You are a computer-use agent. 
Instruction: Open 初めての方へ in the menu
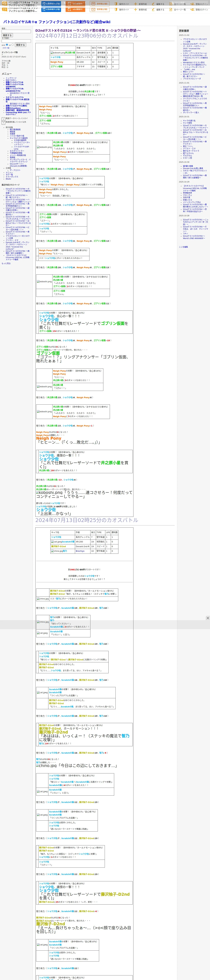[x=11, y=80]
